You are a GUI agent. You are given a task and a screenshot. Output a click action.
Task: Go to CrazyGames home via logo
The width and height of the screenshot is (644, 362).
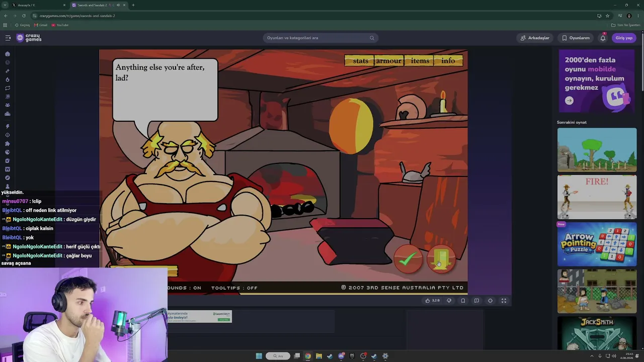click(x=29, y=38)
